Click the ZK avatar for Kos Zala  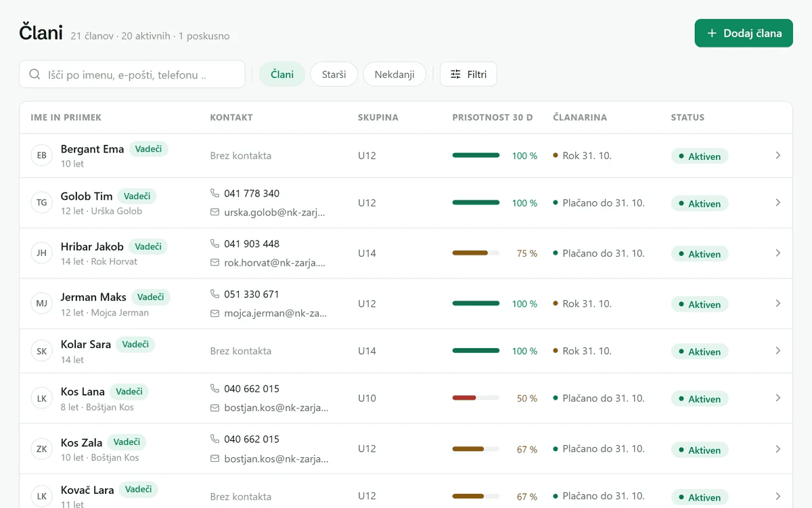pyautogui.click(x=42, y=449)
